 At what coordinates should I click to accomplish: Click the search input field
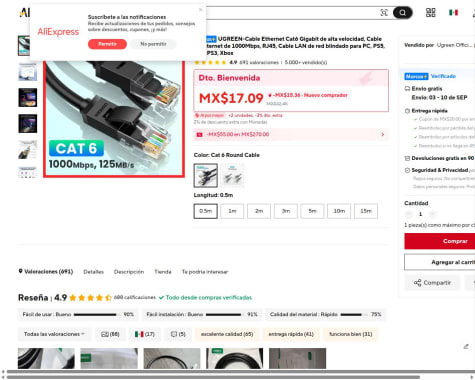[x=293, y=13]
